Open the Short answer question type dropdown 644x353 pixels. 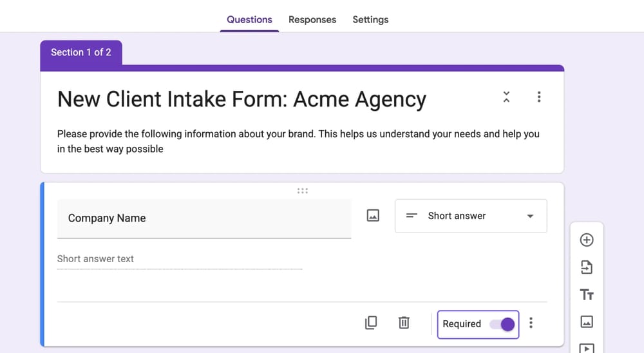[471, 216]
